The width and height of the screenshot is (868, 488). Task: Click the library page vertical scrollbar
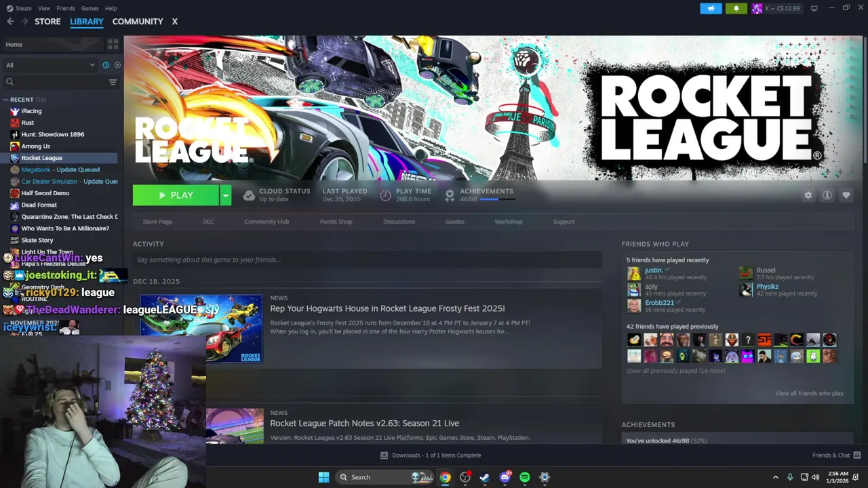[865, 98]
